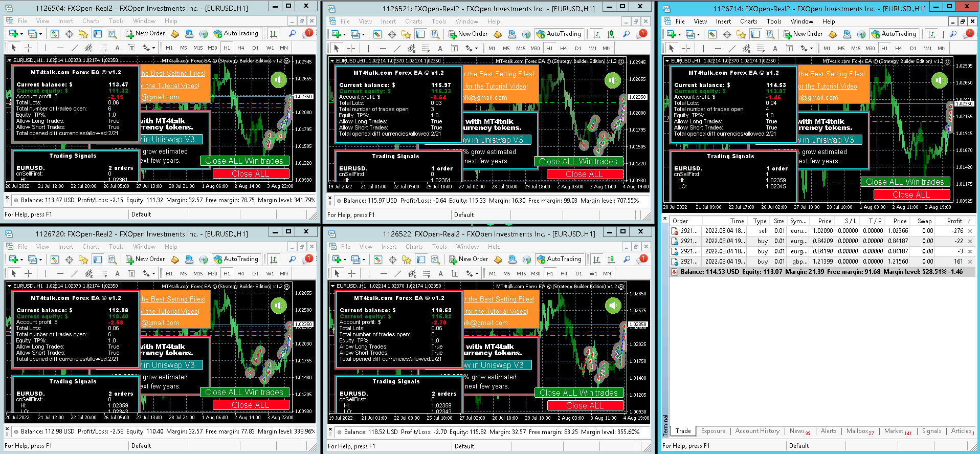The height and width of the screenshot is (454, 980).
Task: Select Crosshair tool in window 1126714
Action: (x=686, y=48)
